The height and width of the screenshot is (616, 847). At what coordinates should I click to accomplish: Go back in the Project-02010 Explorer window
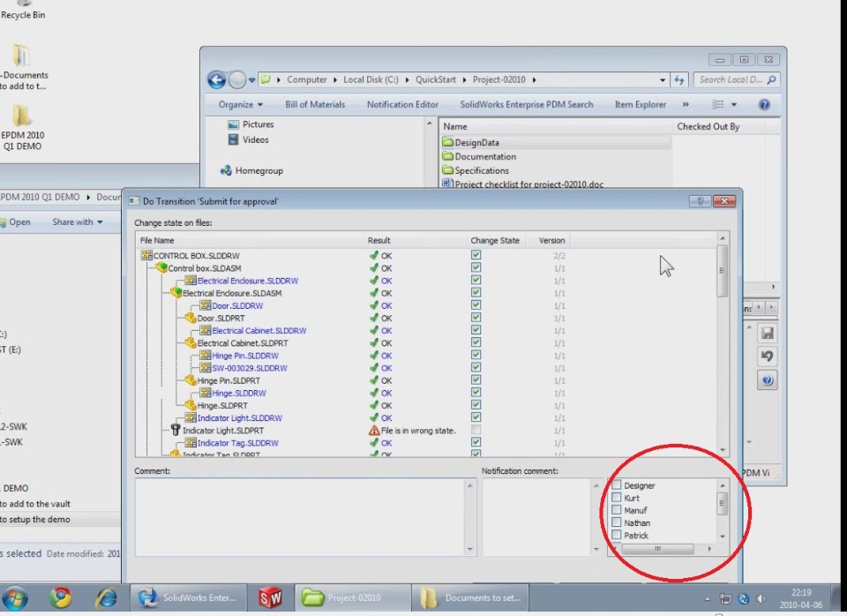tap(217, 80)
